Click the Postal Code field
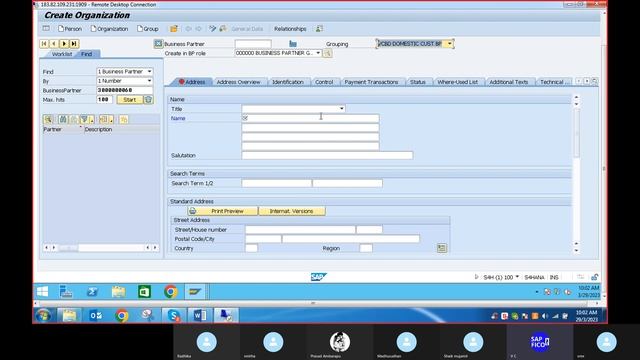 pyautogui.click(x=263, y=239)
